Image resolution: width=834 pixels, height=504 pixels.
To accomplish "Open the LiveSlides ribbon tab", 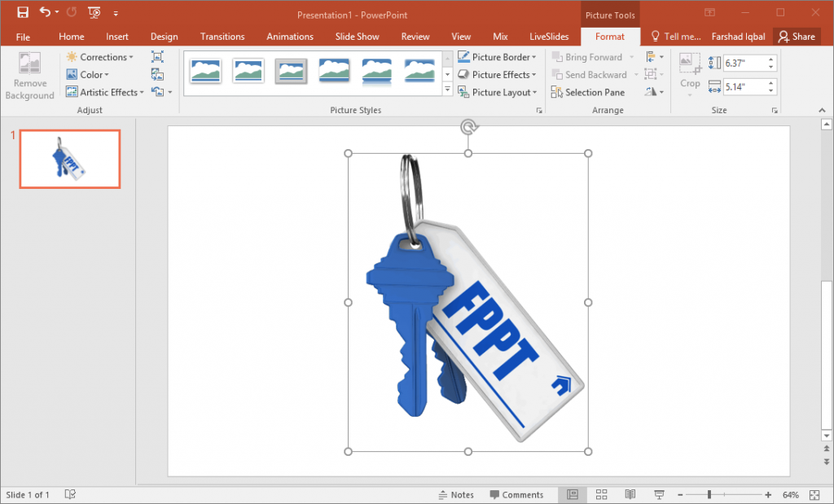I will coord(548,36).
